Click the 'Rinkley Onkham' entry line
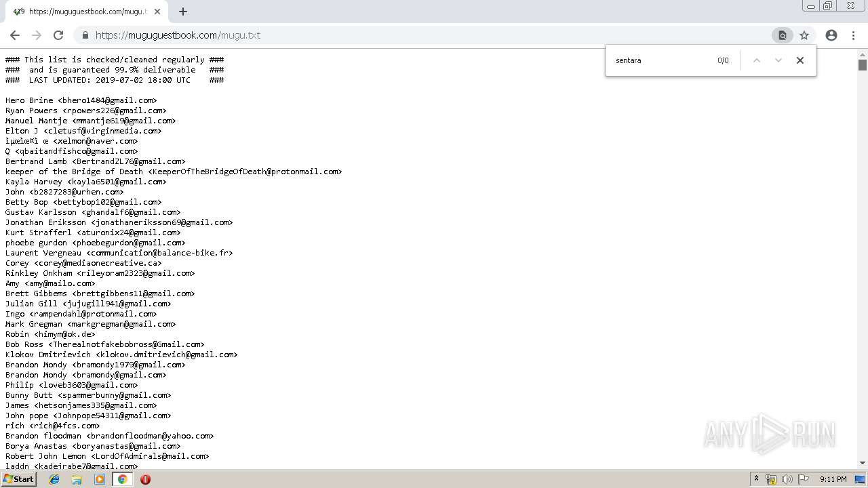The height and width of the screenshot is (488, 868). (x=100, y=273)
